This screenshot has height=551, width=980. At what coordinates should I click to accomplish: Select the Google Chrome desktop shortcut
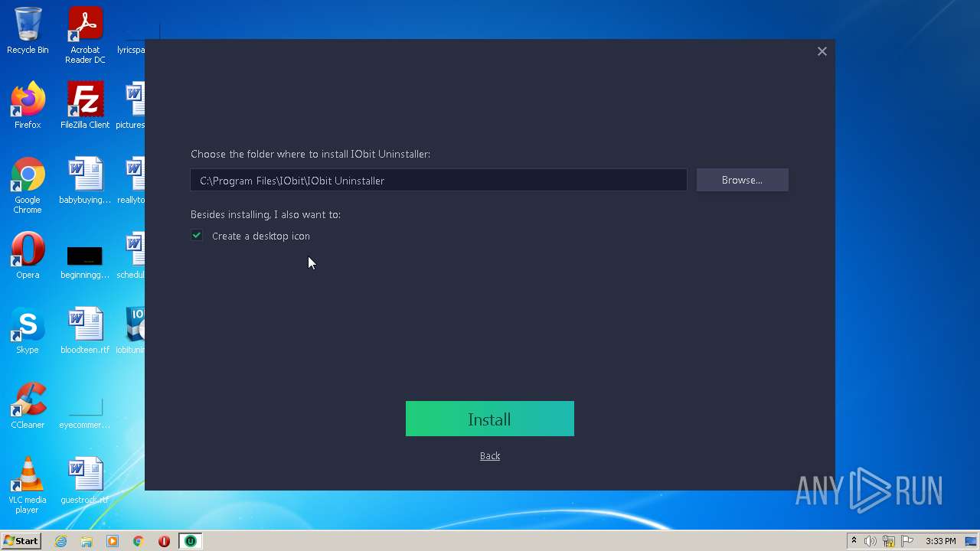28,185
